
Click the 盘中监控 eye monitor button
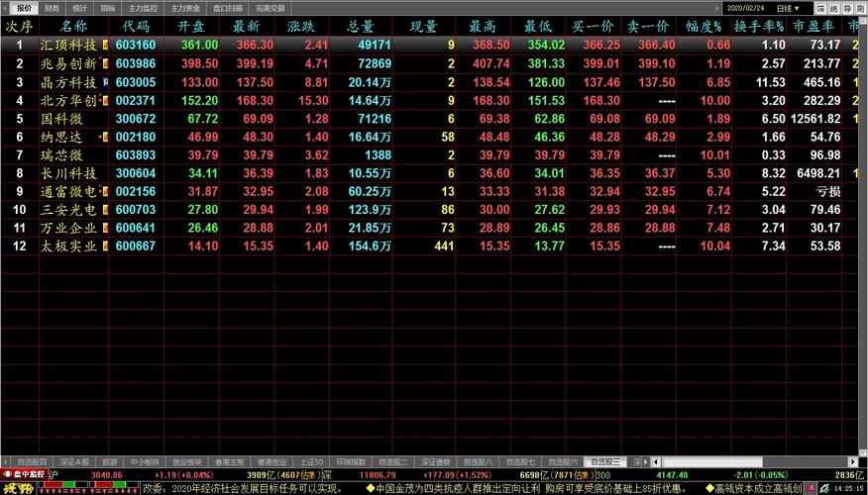[24, 474]
